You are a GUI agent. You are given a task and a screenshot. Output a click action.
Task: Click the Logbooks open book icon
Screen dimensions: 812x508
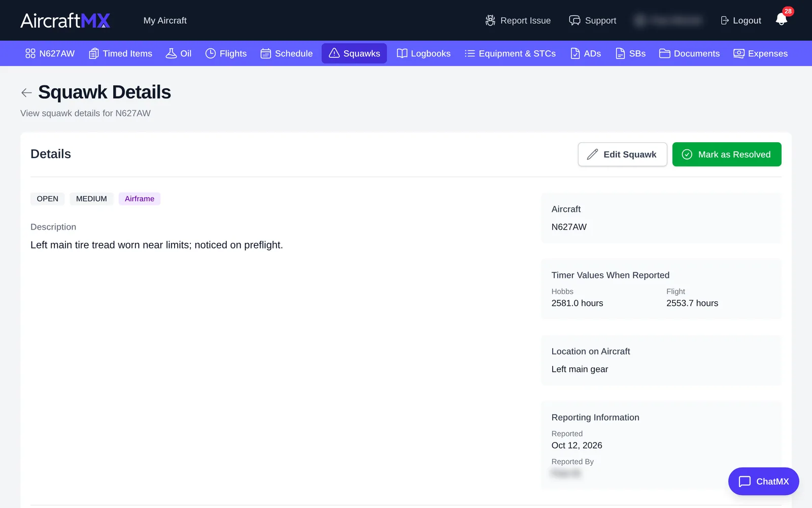402,53
